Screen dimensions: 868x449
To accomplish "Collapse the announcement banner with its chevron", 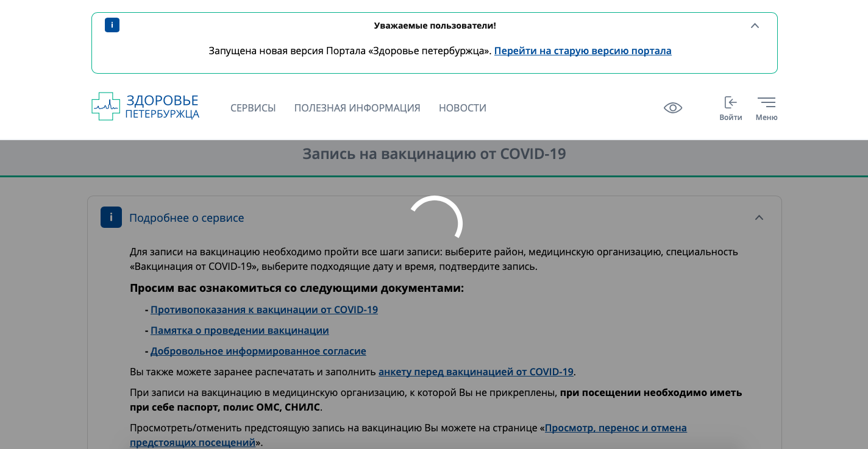I will [x=755, y=26].
